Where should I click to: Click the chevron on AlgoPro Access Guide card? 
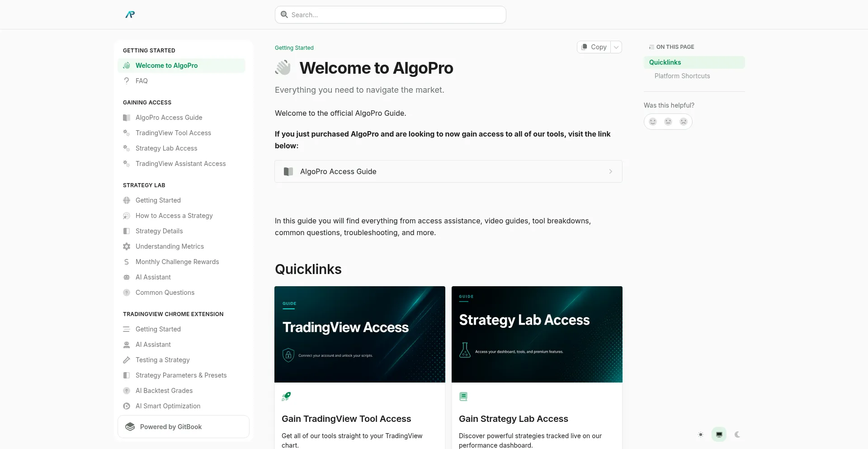tap(611, 171)
